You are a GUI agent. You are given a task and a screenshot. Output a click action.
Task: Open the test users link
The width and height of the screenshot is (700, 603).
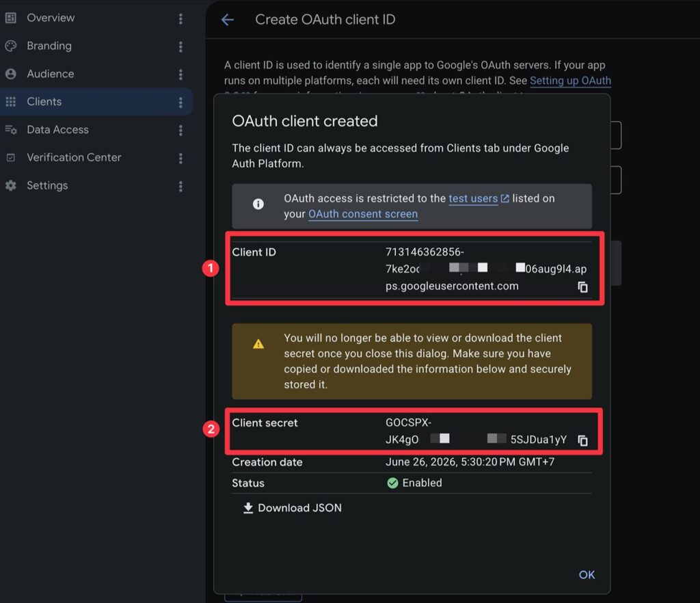473,199
